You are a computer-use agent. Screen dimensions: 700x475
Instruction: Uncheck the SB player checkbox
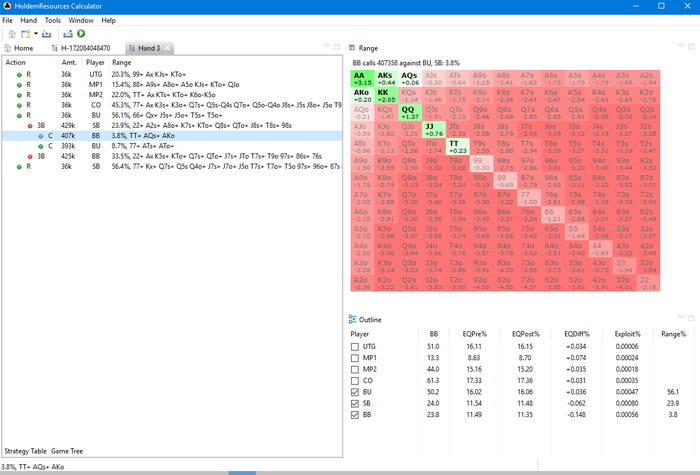[355, 404]
